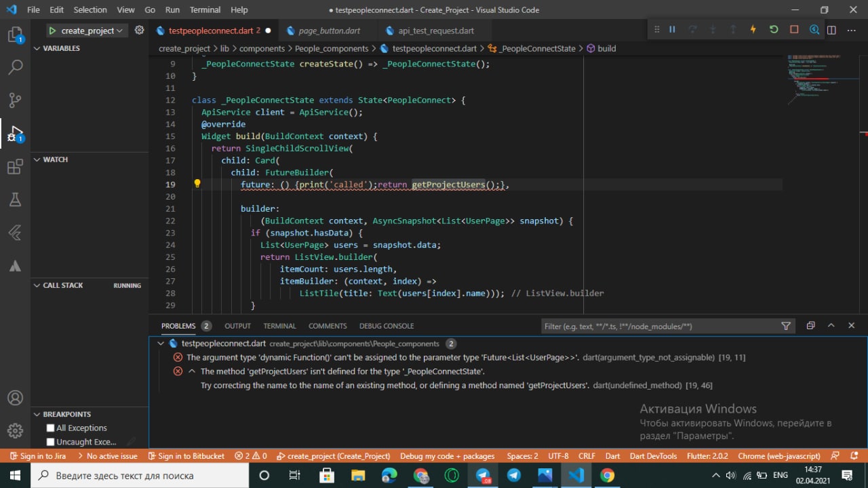
Task: Open the Help menu
Action: click(x=239, y=10)
